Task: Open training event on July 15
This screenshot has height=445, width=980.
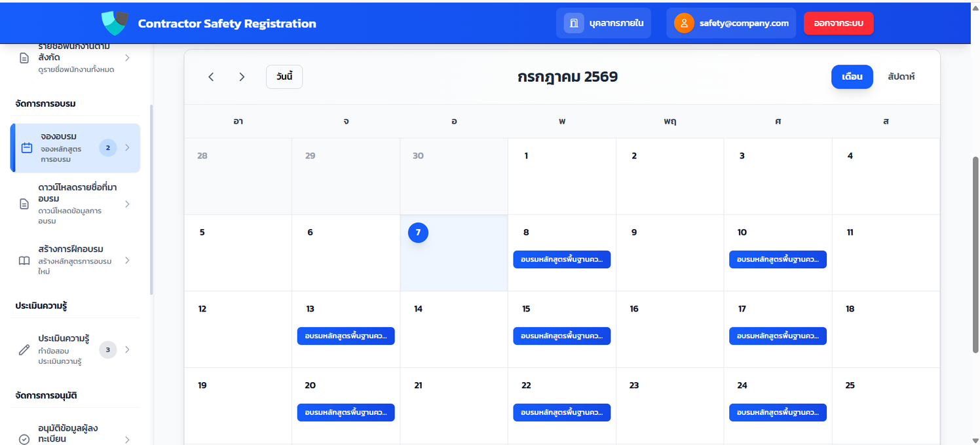Action: pos(562,336)
